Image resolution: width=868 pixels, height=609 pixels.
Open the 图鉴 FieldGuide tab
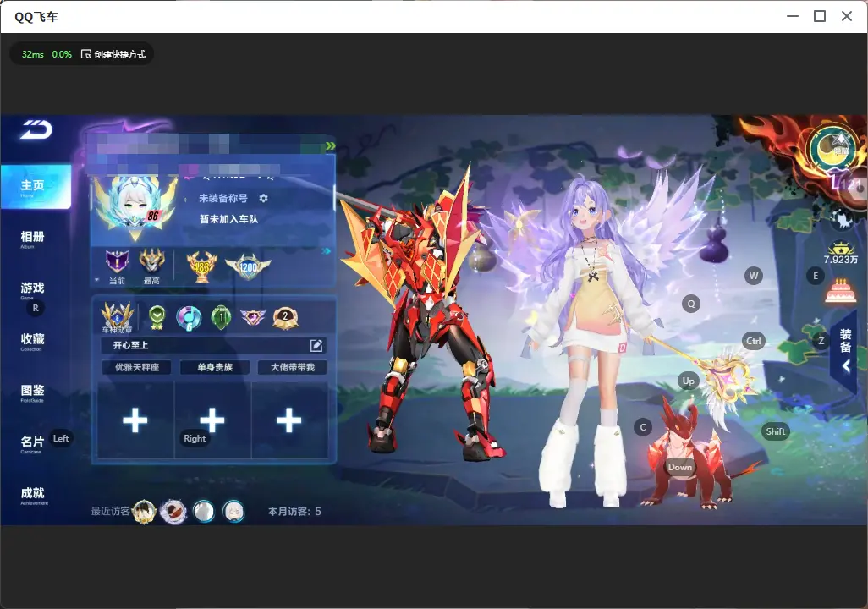pos(32,393)
